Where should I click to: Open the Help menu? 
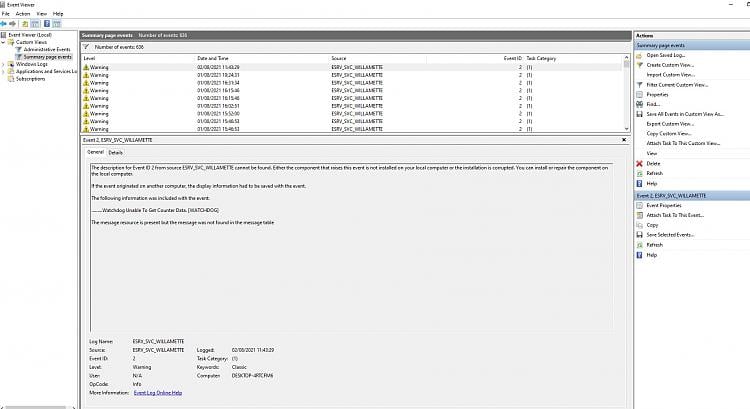[x=58, y=14]
